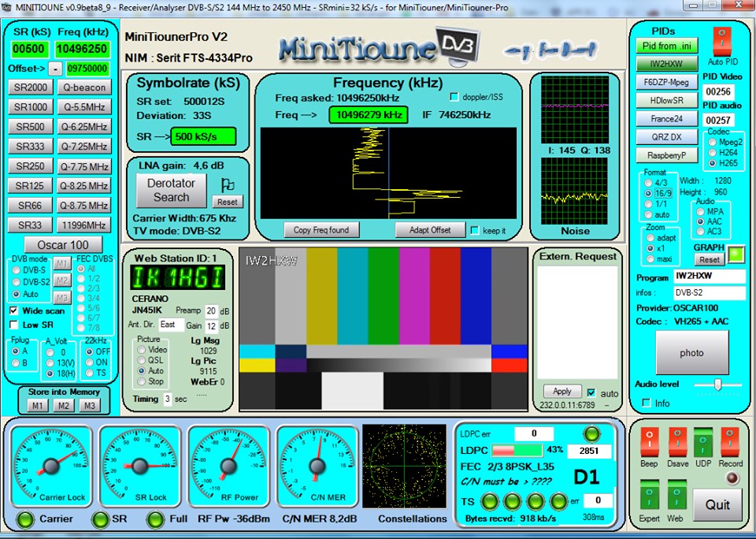Image resolution: width=756 pixels, height=539 pixels.
Task: Toggle the Expert switch
Action: tap(649, 495)
